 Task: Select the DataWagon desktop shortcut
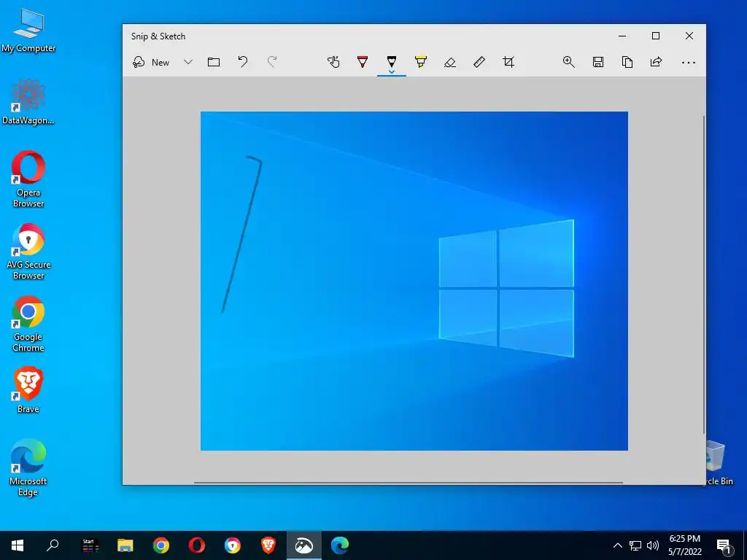coord(28,102)
